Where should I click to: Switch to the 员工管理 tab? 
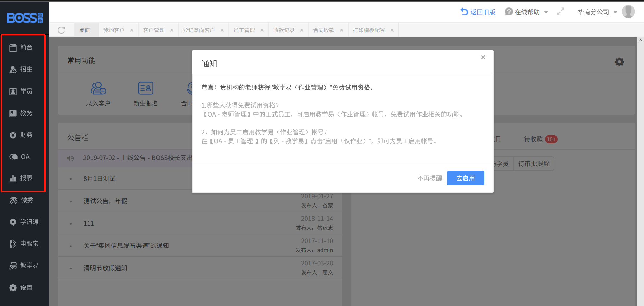[x=244, y=30]
